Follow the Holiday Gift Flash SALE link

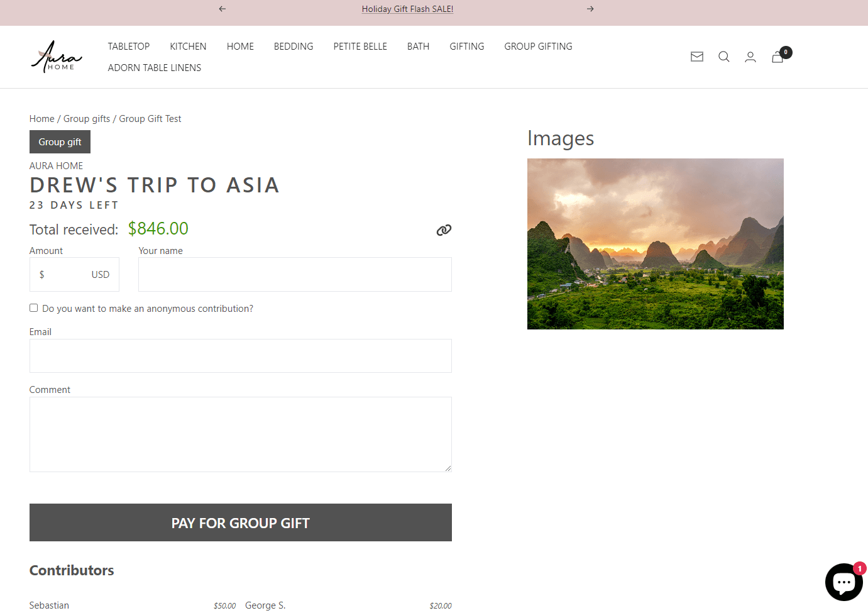tap(407, 9)
